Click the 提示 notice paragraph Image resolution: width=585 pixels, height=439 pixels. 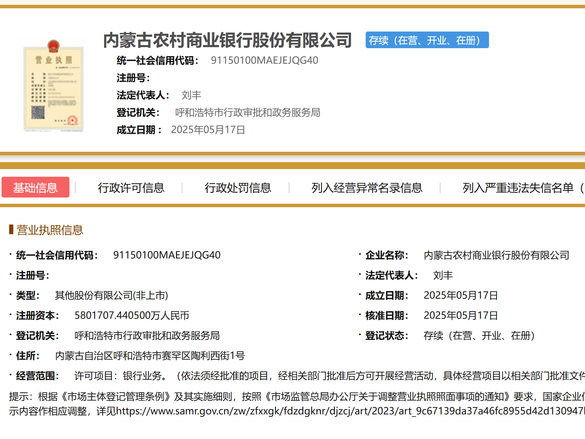297,404
